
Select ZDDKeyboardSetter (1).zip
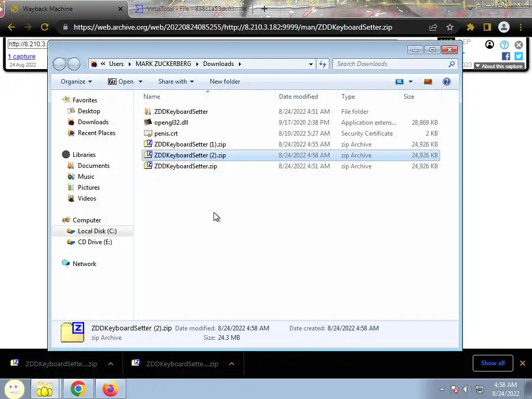click(190, 144)
